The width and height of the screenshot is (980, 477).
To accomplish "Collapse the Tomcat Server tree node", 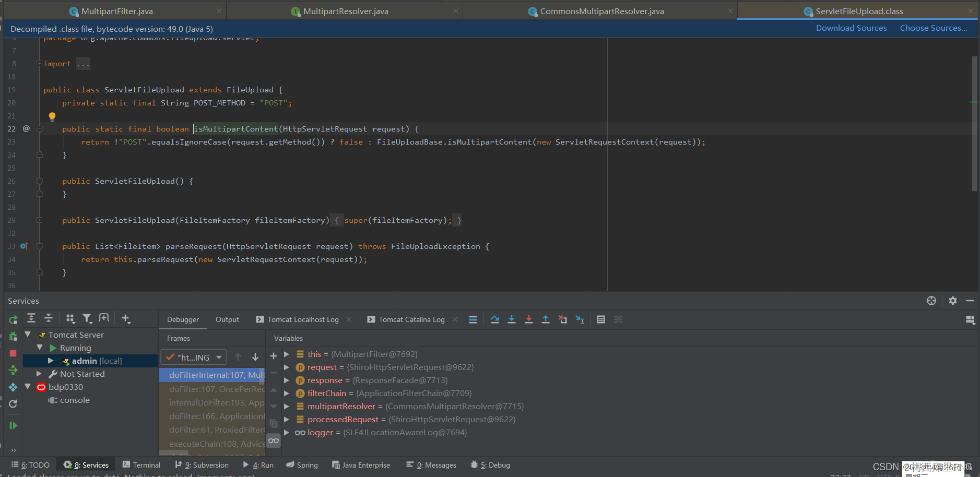I will coord(28,335).
